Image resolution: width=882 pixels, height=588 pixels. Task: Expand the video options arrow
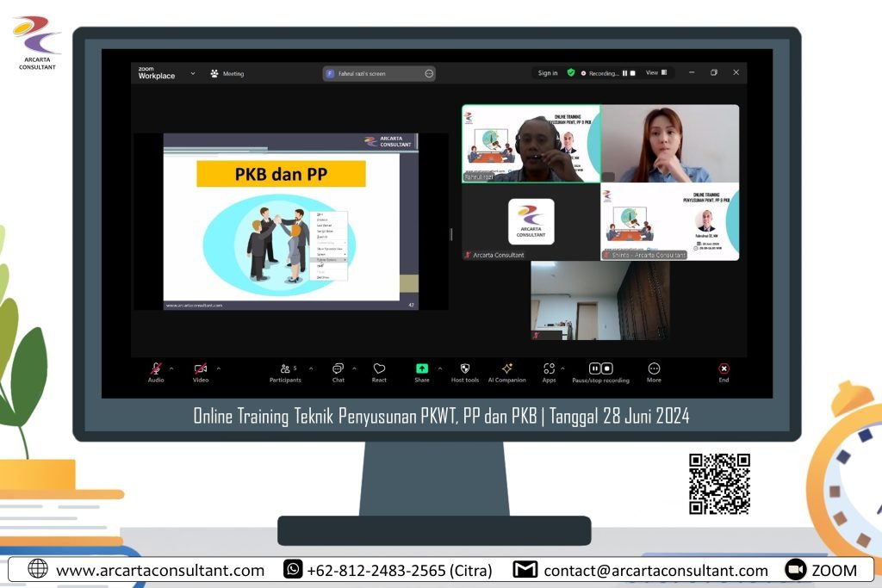pos(218,368)
